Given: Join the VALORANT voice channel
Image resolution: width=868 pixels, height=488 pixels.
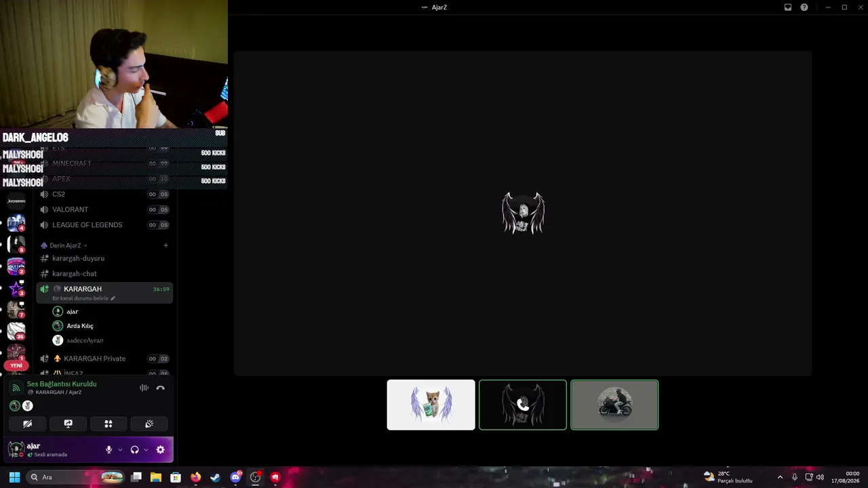Looking at the screenshot, I should tap(104, 209).
